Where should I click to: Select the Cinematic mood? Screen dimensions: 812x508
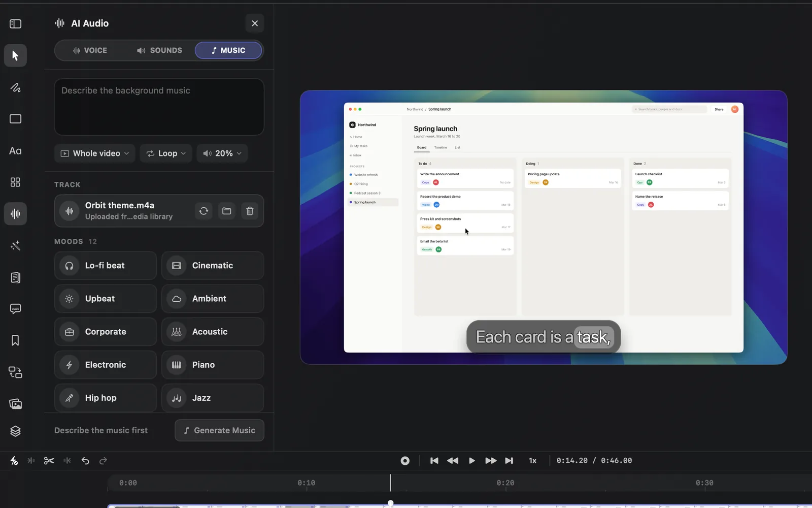pyautogui.click(x=213, y=266)
